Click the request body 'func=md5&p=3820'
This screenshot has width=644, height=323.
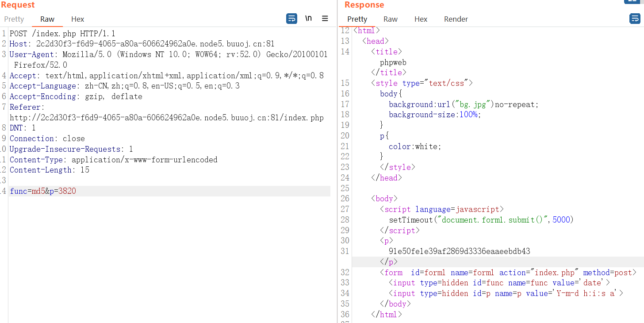43,191
